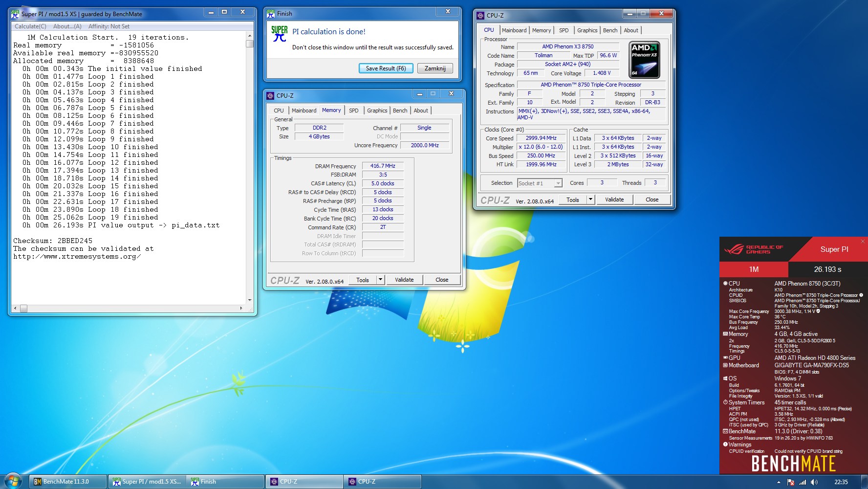The image size is (868, 489).
Task: Open the Calculate(C) menu in Super PI
Action: pos(30,26)
